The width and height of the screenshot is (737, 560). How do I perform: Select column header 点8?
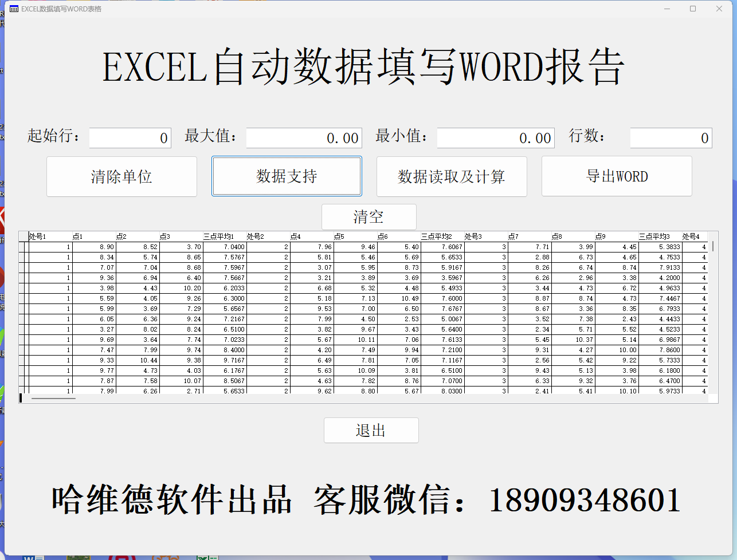(573, 236)
